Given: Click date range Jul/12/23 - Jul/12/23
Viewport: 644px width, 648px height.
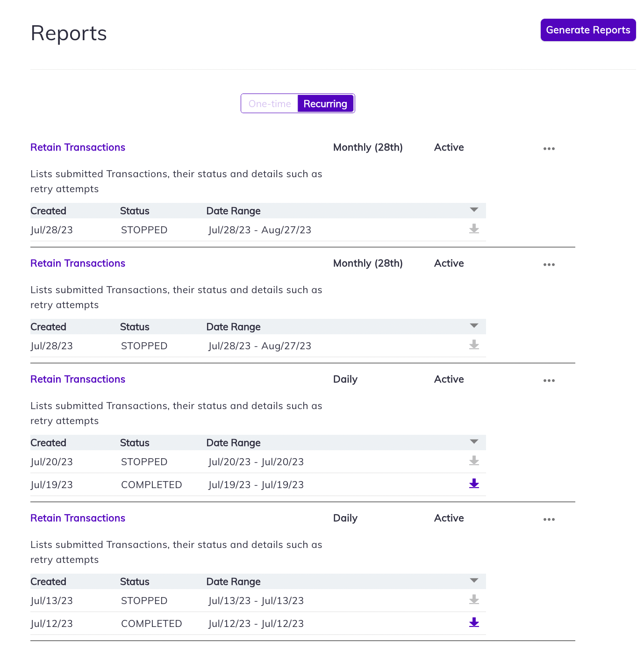Looking at the screenshot, I should pos(256,624).
